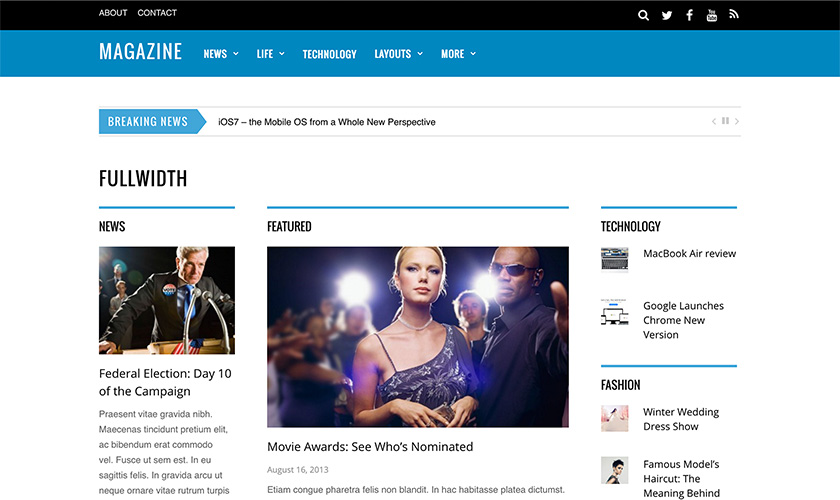Click the MAGAZINE site logo
Screen dimensions: 840x500
[140, 51]
